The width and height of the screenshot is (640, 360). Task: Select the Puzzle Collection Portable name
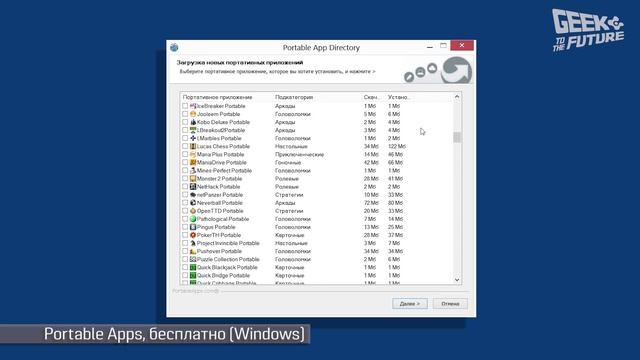228,260
